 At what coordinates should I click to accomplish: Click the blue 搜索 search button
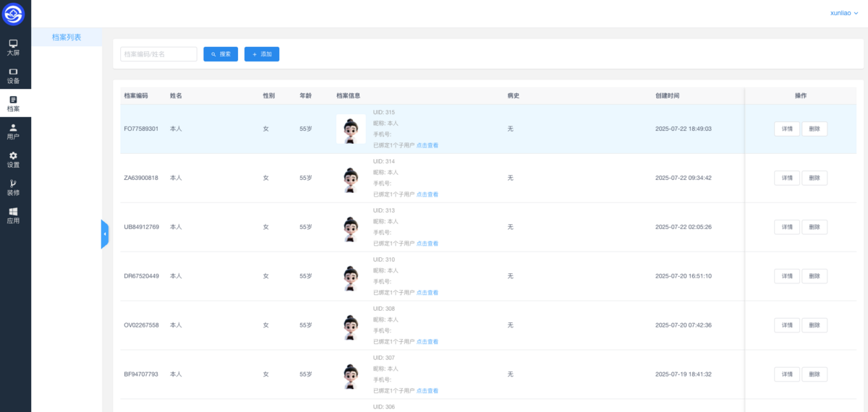(x=221, y=54)
